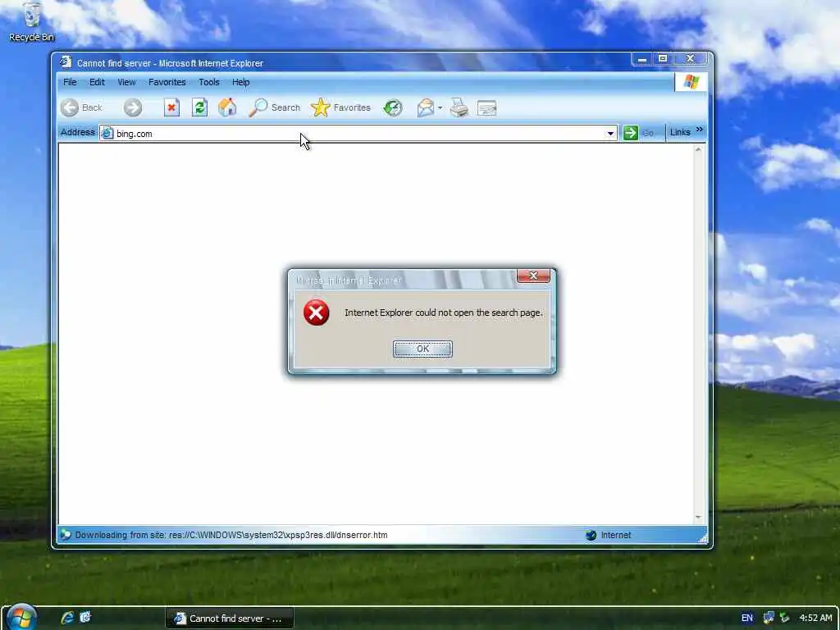Click the safely remove hardware tray icon
This screenshot has height=630, width=840.
point(785,618)
